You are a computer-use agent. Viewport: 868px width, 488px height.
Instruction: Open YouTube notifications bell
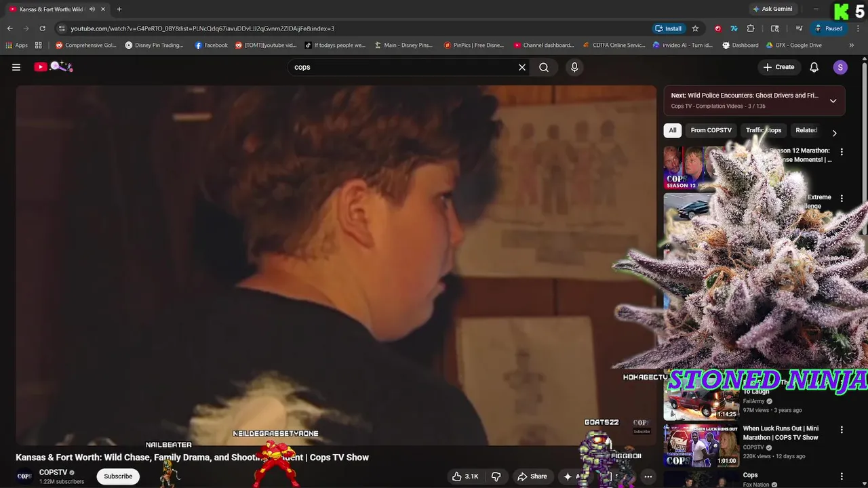814,67
